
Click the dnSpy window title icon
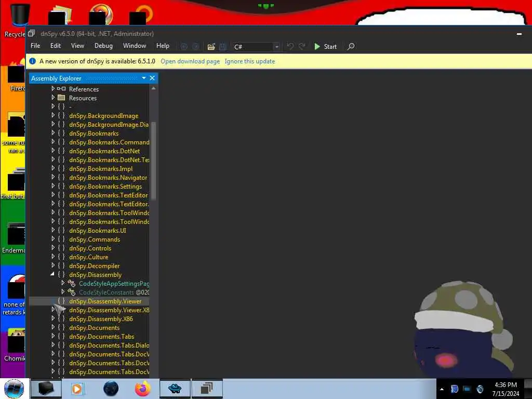click(x=32, y=33)
